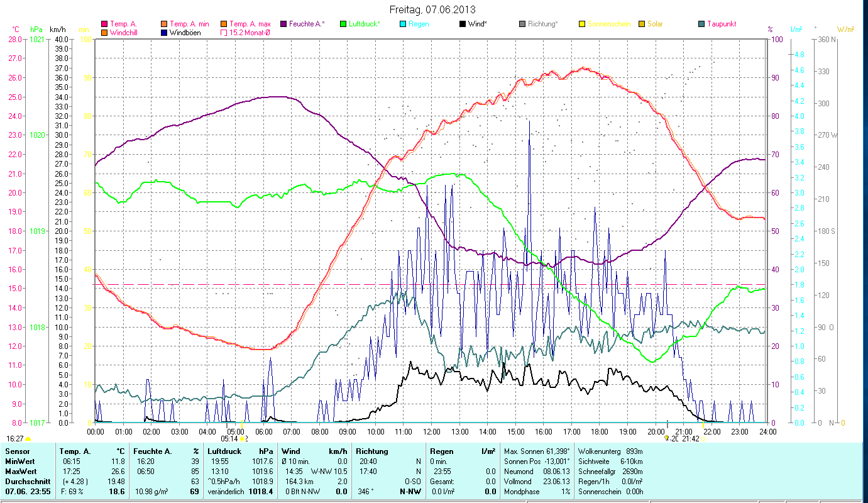
Task: Click the 12:00 time axis label
Action: click(432, 431)
